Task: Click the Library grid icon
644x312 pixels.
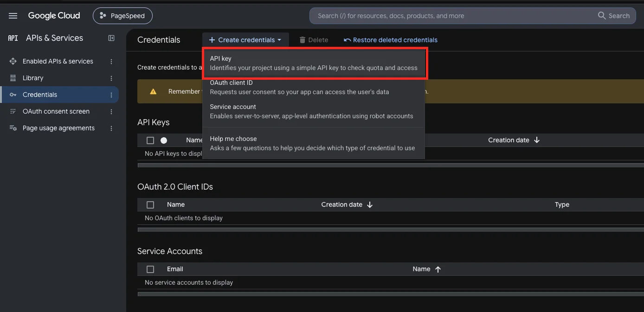Action: pos(13,78)
